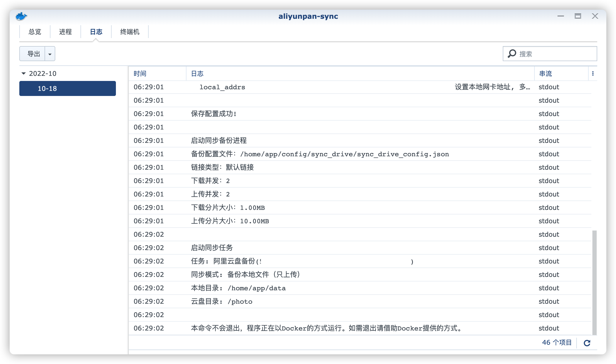Click the 日志 column header
Screen dimensions: 616x364
360,73
